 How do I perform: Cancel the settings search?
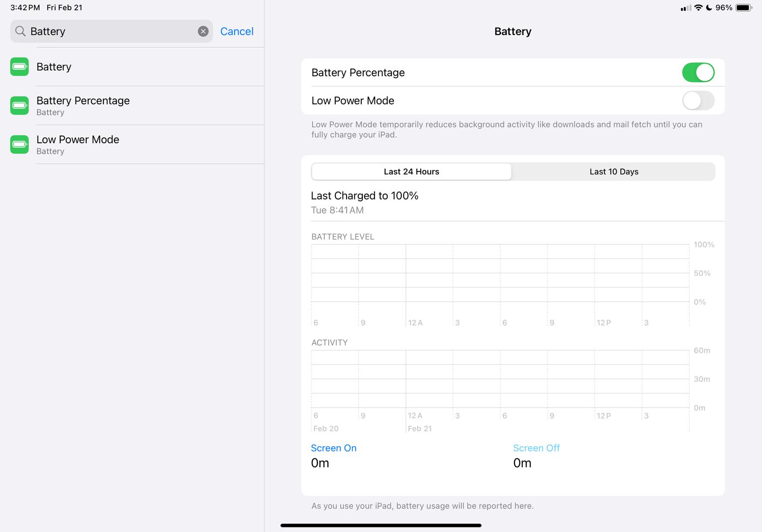(237, 32)
